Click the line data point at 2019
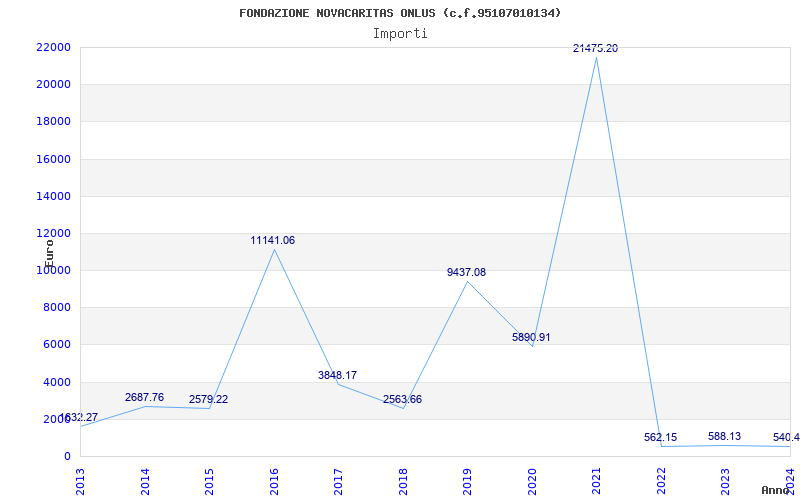The image size is (800, 500). coord(467,281)
